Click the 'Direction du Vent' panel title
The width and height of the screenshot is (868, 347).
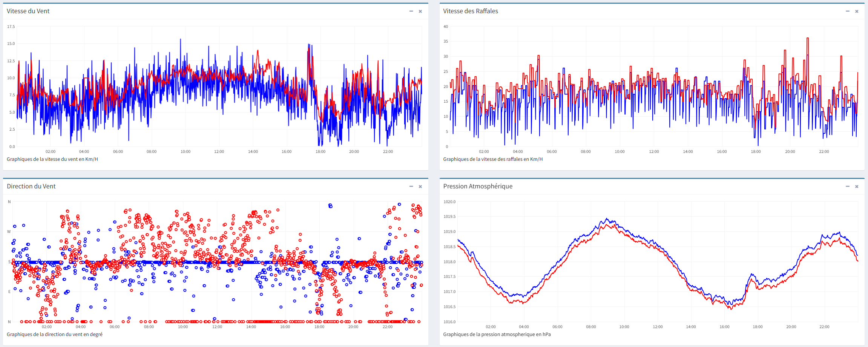[31, 187]
